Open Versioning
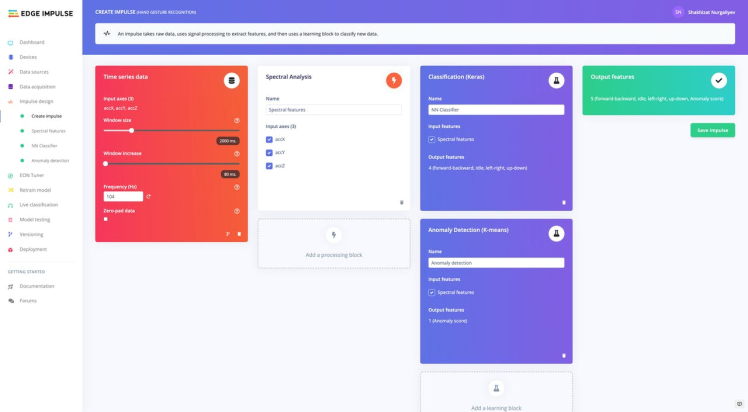This screenshot has height=412, width=748. tap(31, 235)
